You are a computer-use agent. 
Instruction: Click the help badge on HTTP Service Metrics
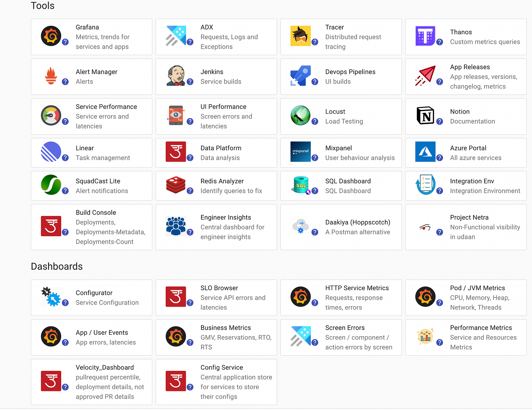point(315,303)
